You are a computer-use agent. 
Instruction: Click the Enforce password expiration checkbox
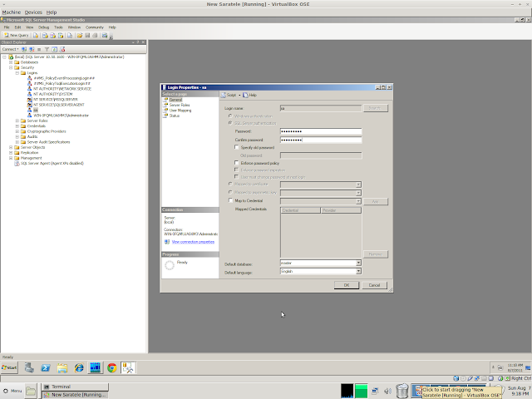pos(236,170)
